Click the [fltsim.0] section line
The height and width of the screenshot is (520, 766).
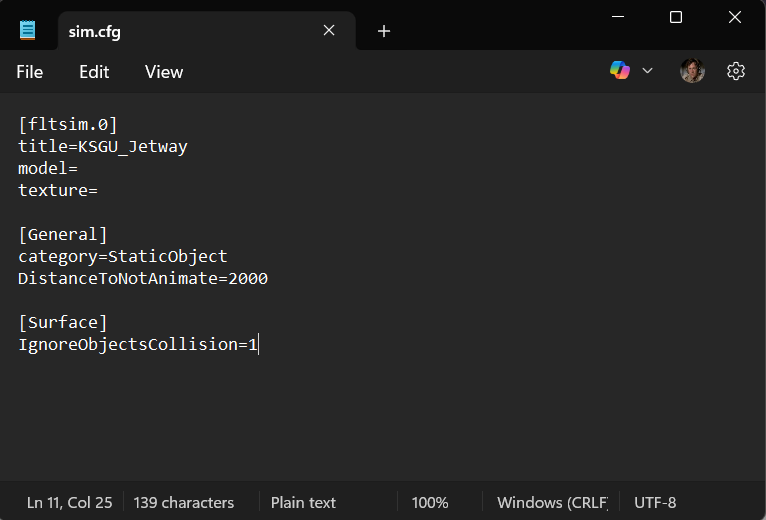[68, 125]
